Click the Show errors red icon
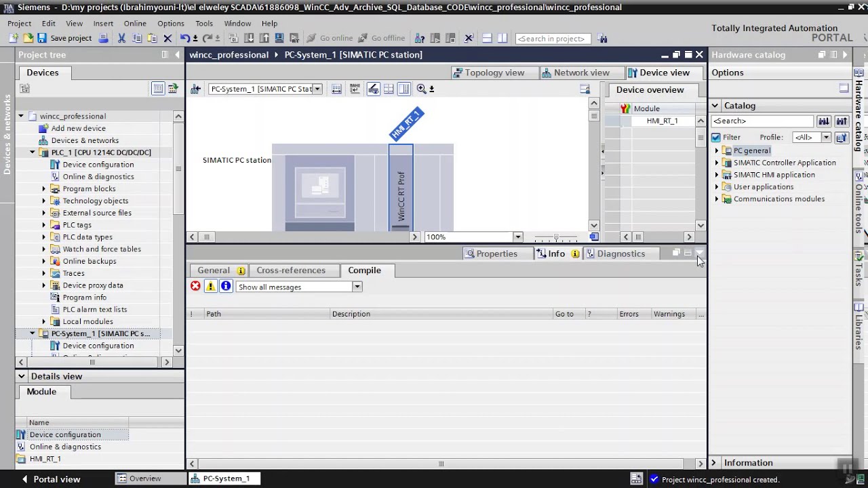 pyautogui.click(x=195, y=287)
